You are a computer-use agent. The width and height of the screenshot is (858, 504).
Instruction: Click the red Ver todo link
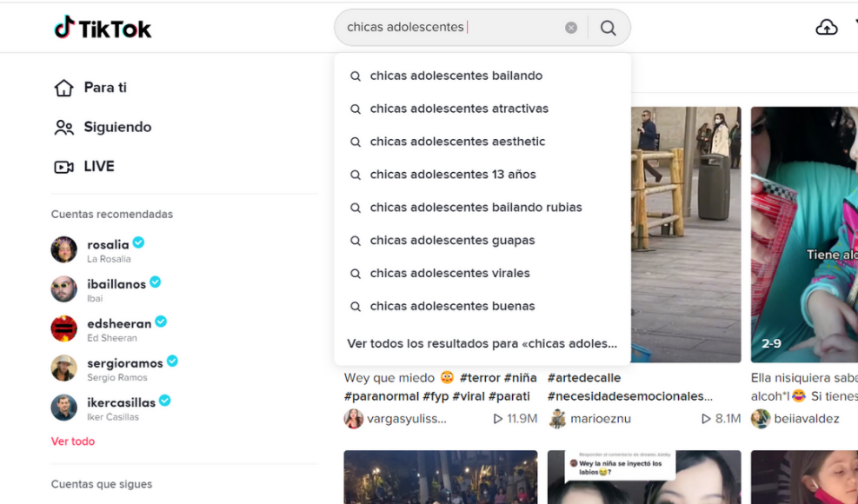click(x=73, y=441)
